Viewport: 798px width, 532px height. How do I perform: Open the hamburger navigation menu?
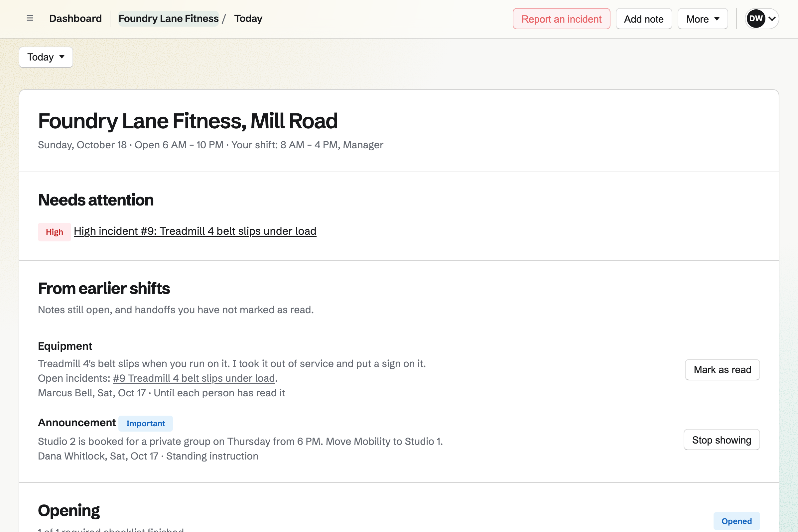pos(30,18)
